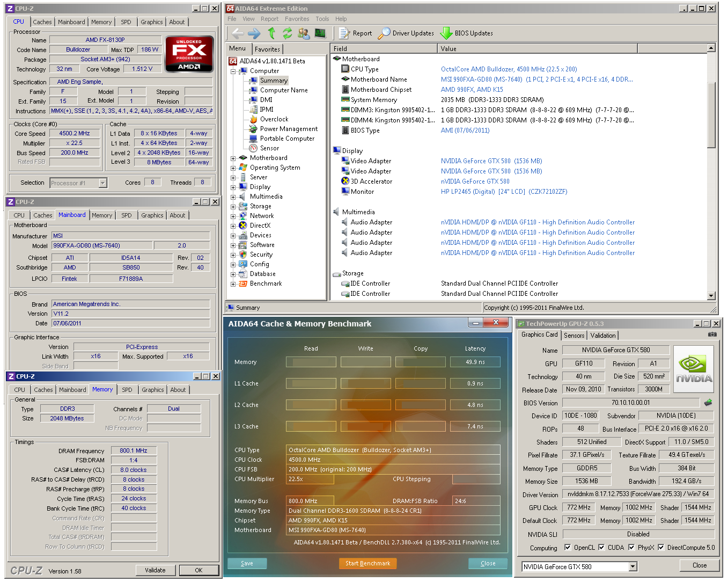Click Close in the benchmark window
Screen dimensions: 728x582
click(488, 563)
